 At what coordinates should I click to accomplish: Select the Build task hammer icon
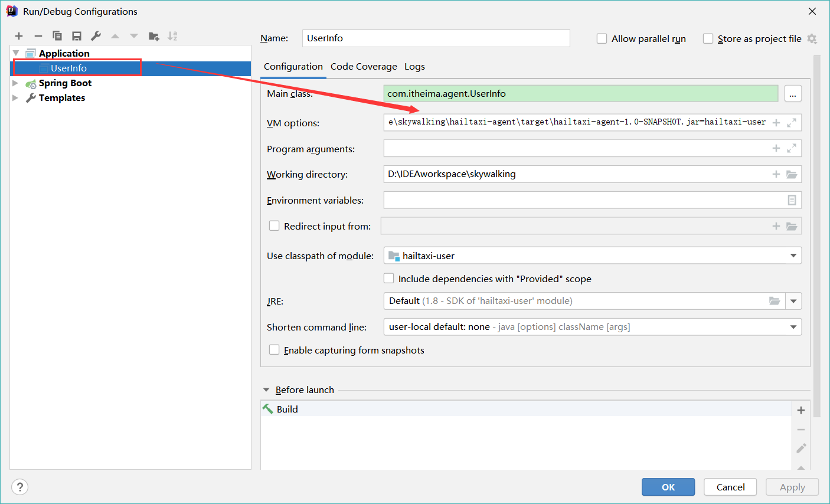tap(268, 409)
